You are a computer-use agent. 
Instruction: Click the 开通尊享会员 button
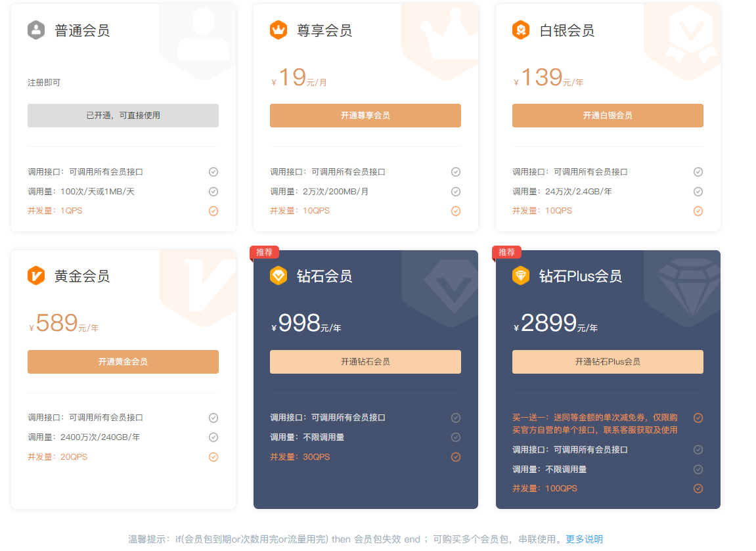pos(365,116)
